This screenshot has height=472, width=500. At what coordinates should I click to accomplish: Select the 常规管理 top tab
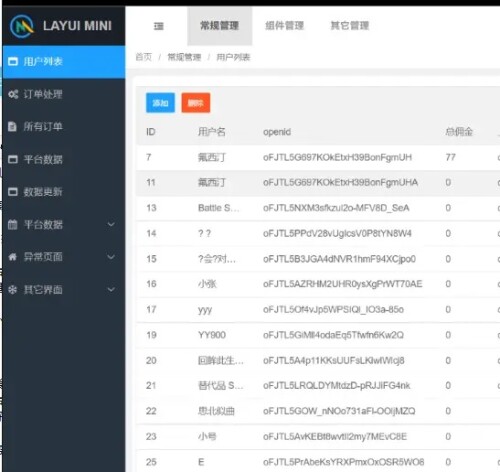220,26
